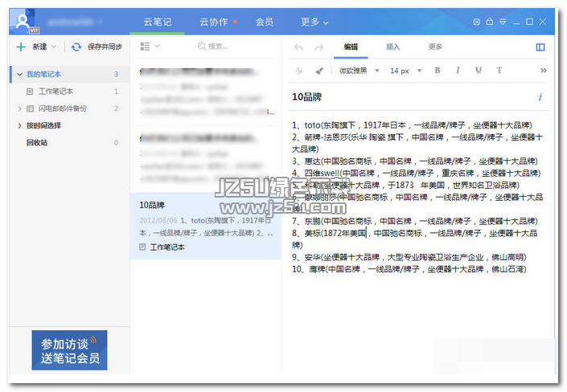Expand the 闪电邮邮件备份 node

[x=19, y=108]
